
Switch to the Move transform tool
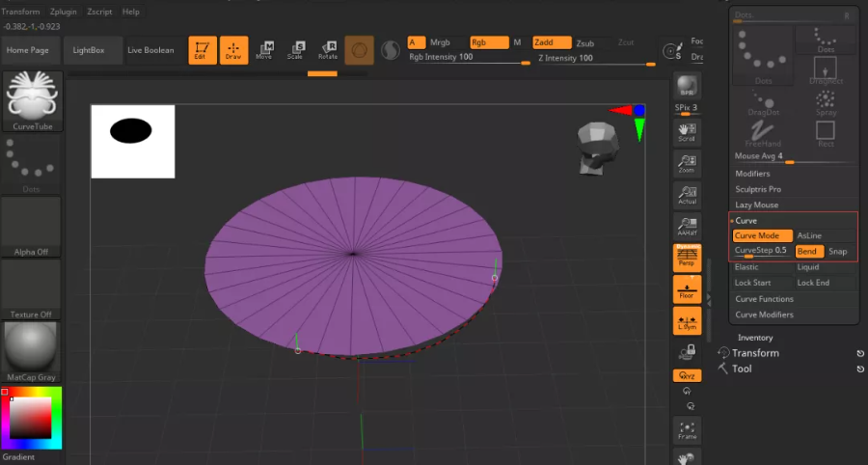click(x=264, y=50)
